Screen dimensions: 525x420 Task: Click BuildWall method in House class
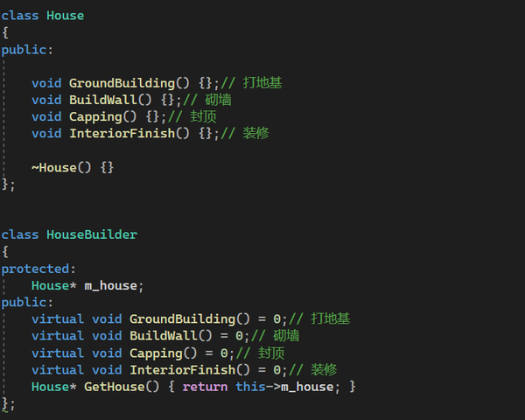pyautogui.click(x=103, y=100)
